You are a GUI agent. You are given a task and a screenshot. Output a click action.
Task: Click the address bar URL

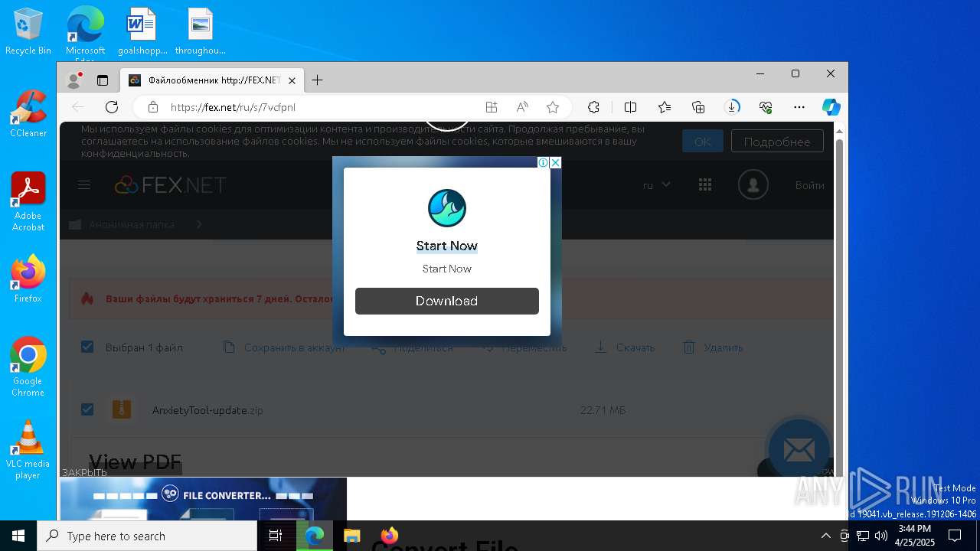233,107
